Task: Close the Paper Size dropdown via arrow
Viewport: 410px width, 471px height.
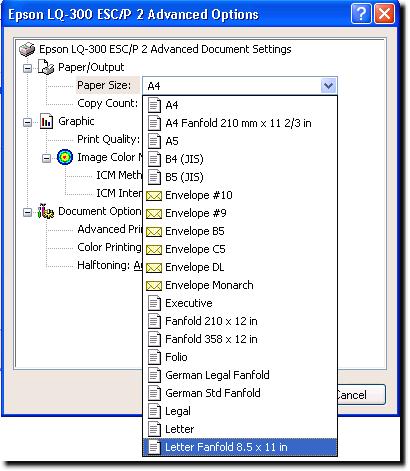Action: (x=328, y=86)
